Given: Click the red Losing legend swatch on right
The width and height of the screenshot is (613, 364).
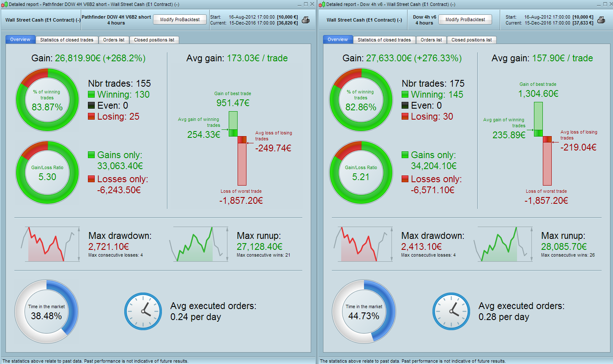Looking at the screenshot, I should click(x=405, y=116).
